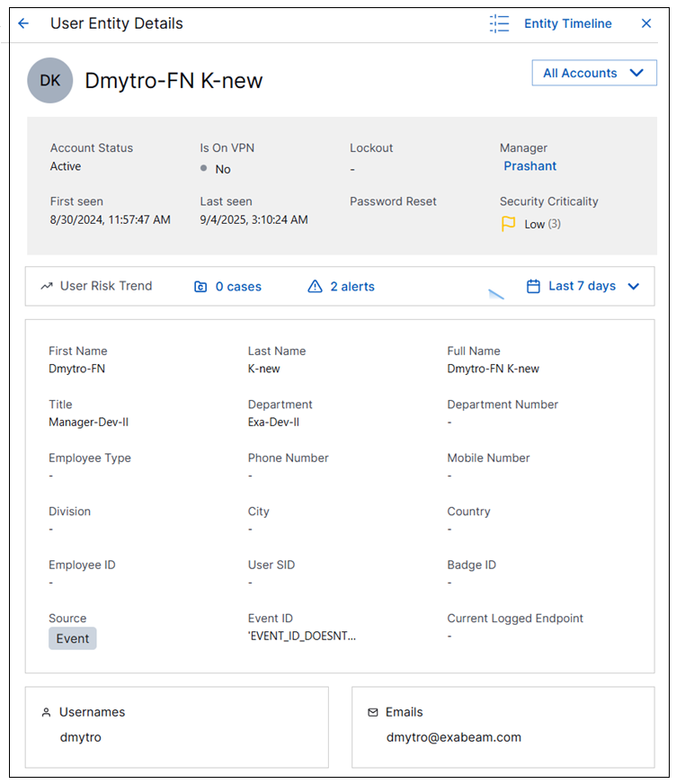View the 2 alerts link

pyautogui.click(x=351, y=287)
